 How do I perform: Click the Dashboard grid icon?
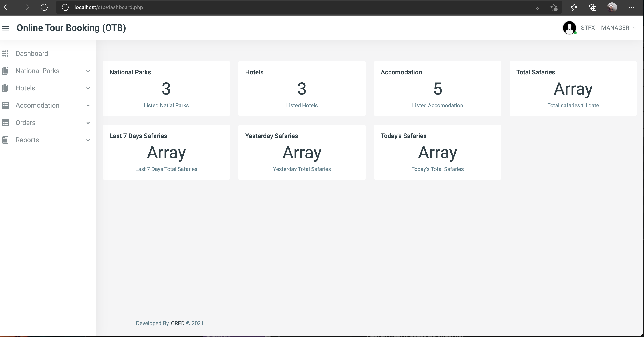pyautogui.click(x=5, y=54)
